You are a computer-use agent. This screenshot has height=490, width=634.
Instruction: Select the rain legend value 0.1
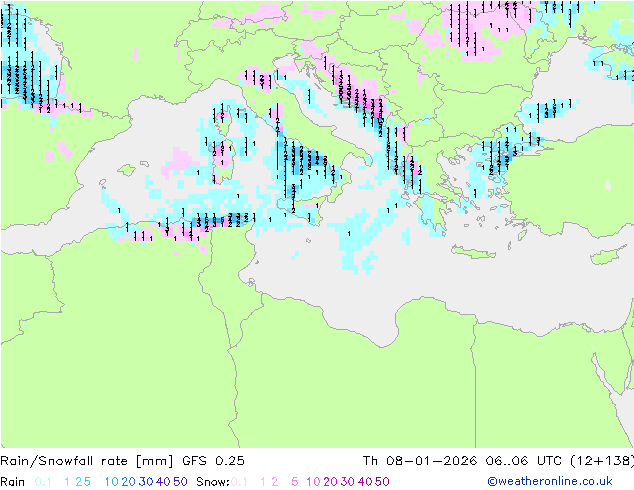coord(43,482)
